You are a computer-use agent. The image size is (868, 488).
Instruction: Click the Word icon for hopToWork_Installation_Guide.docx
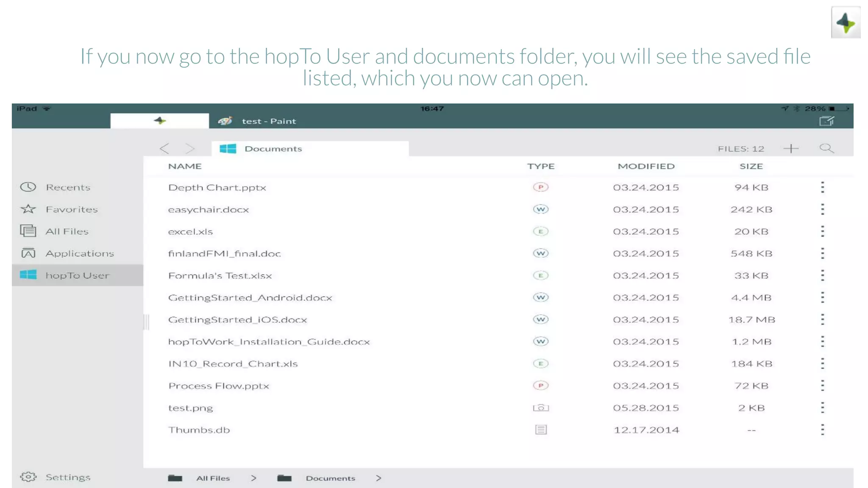pyautogui.click(x=541, y=341)
